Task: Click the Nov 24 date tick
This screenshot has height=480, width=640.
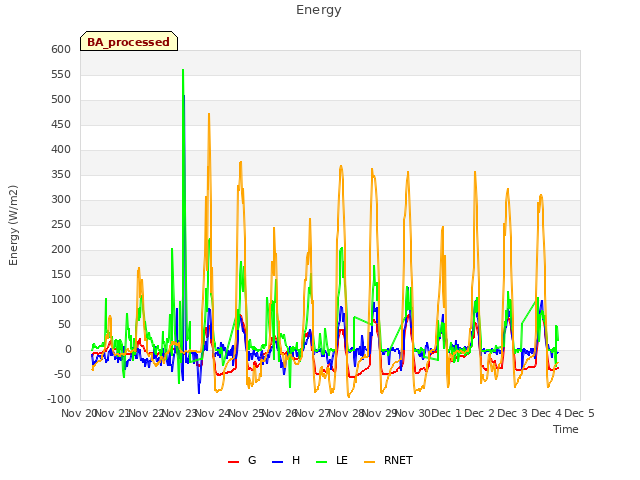Action: tap(213, 413)
